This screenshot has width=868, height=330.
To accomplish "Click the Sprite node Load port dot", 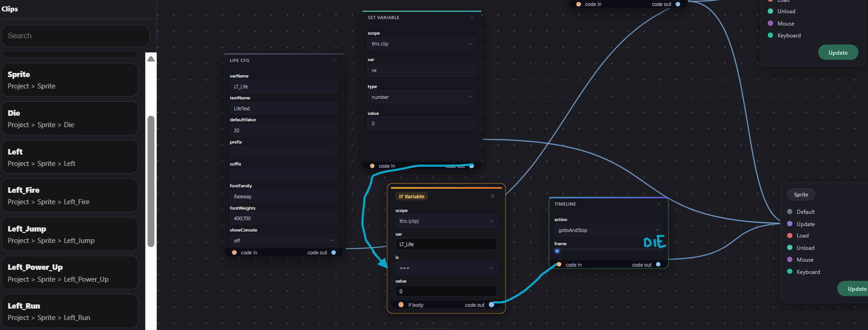I will tap(790, 236).
